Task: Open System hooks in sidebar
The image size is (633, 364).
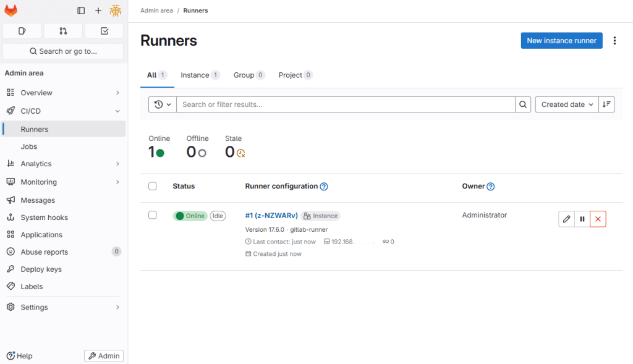Action: 63,218
